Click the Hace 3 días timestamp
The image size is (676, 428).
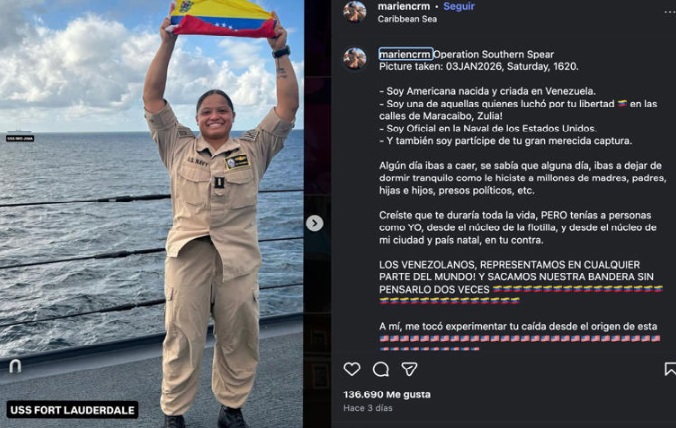[x=368, y=408]
